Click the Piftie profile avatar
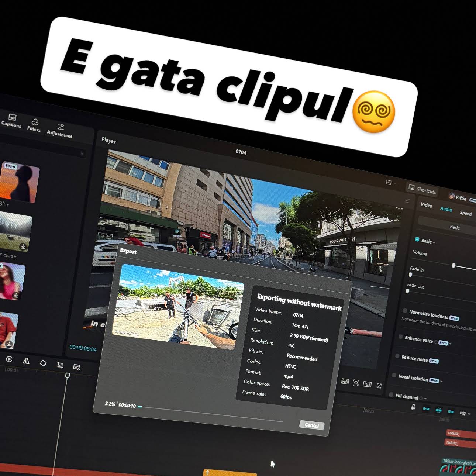476x476 pixels. point(451,196)
